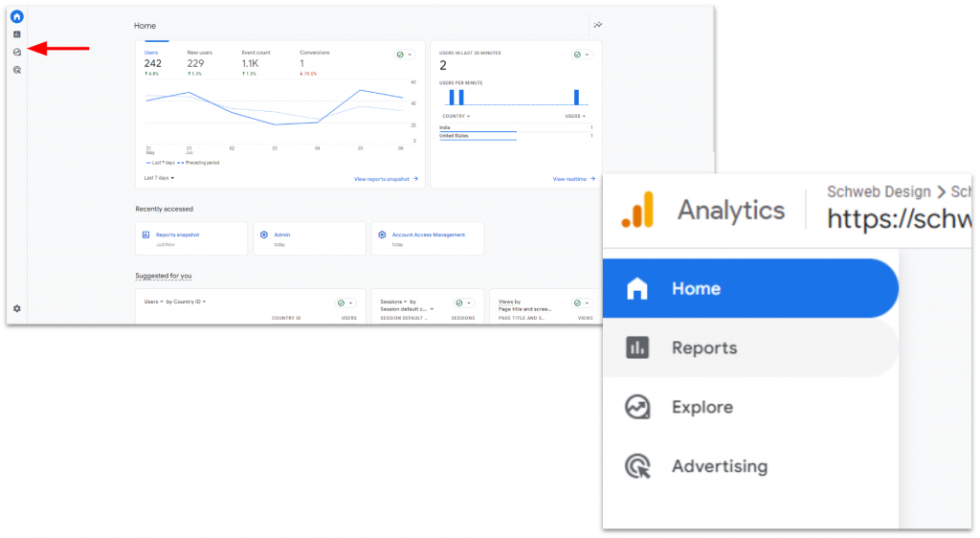
Task: Click the "View realtime" link
Action: 573,179
